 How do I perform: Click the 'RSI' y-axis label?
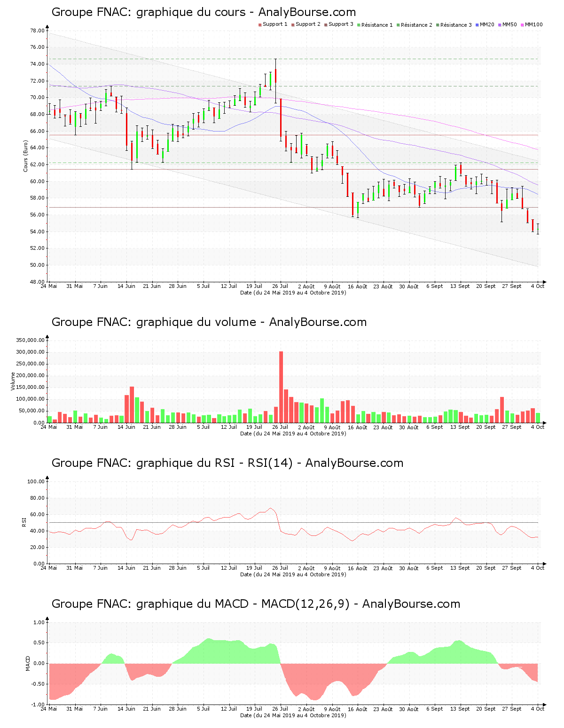click(x=23, y=522)
